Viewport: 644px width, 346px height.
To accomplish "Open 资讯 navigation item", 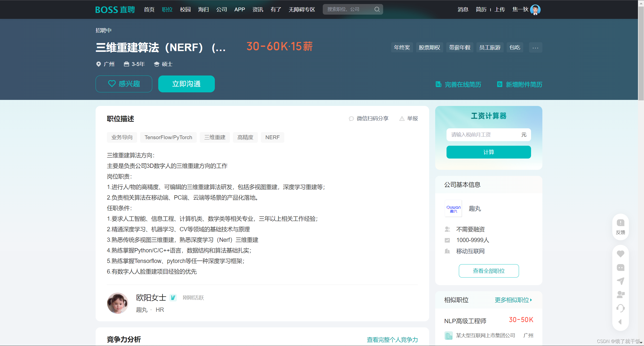I will (x=258, y=10).
